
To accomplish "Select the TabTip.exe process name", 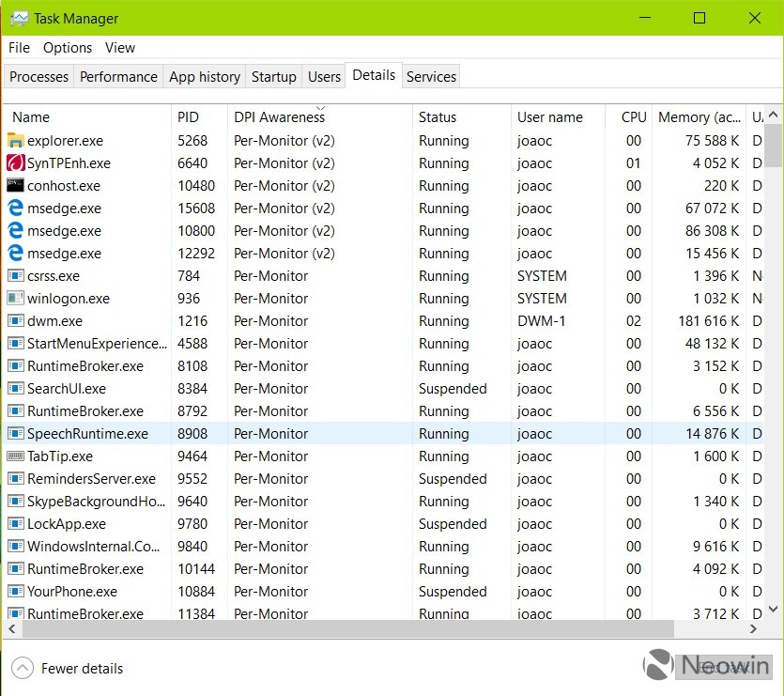I will (59, 456).
